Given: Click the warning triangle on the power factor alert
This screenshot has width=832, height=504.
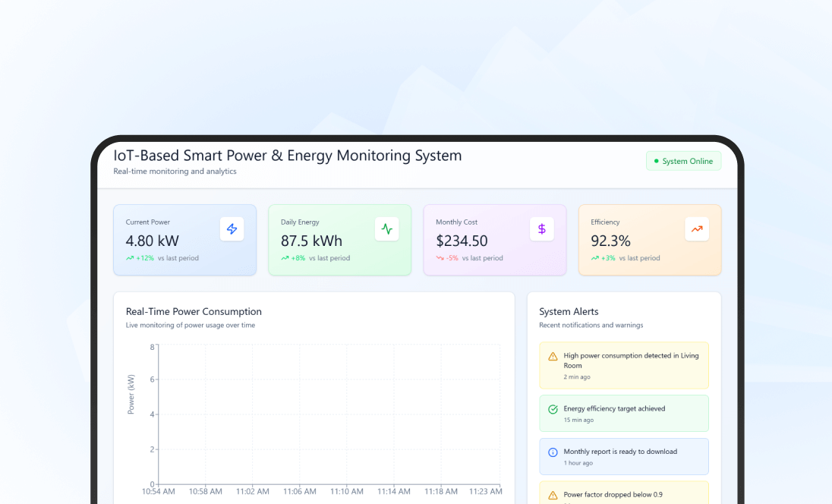Looking at the screenshot, I should click(x=552, y=494).
